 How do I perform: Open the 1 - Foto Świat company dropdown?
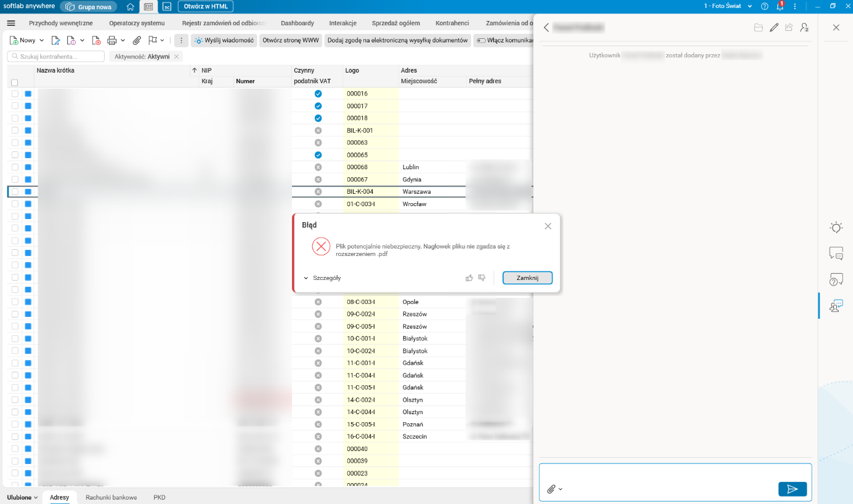coord(728,6)
